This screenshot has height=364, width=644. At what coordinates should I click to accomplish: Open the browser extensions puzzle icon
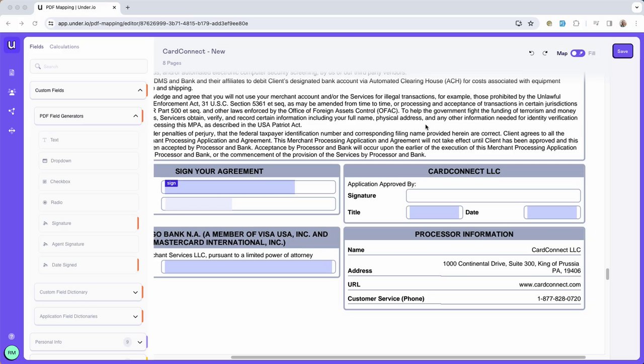576,23
